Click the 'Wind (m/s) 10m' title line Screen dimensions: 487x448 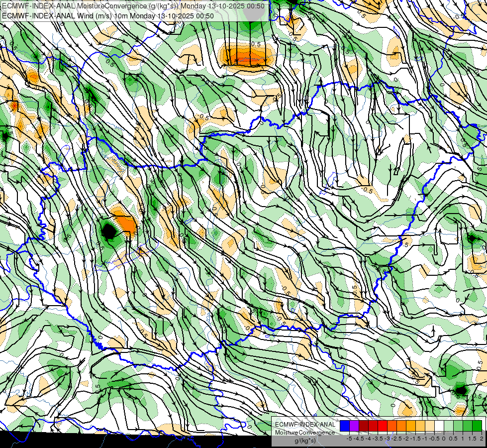tap(107, 15)
